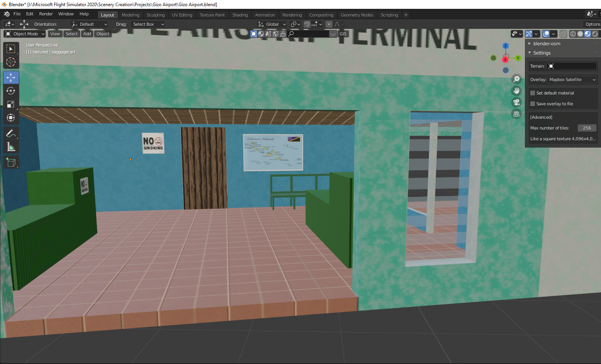Pick the Scale tool

tap(11, 104)
